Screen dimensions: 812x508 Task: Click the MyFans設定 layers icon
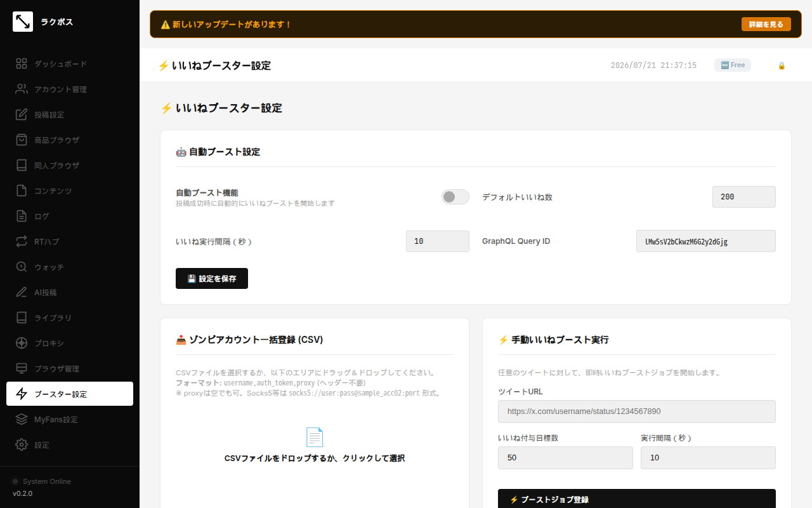tap(22, 419)
